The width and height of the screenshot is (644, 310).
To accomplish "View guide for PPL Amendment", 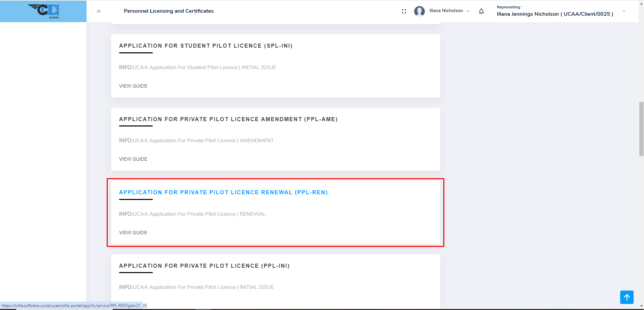I will coord(133,159).
